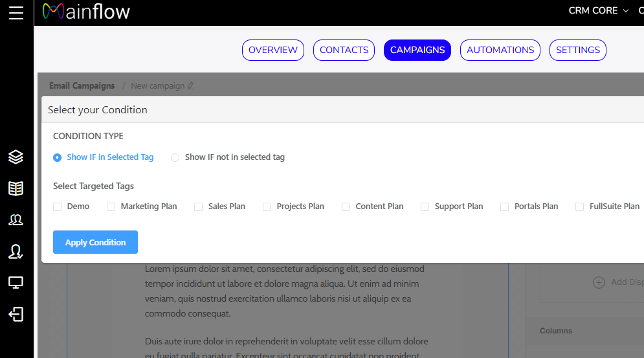Tick the Marketing Plan checkbox
The width and height of the screenshot is (644, 358).
111,207
